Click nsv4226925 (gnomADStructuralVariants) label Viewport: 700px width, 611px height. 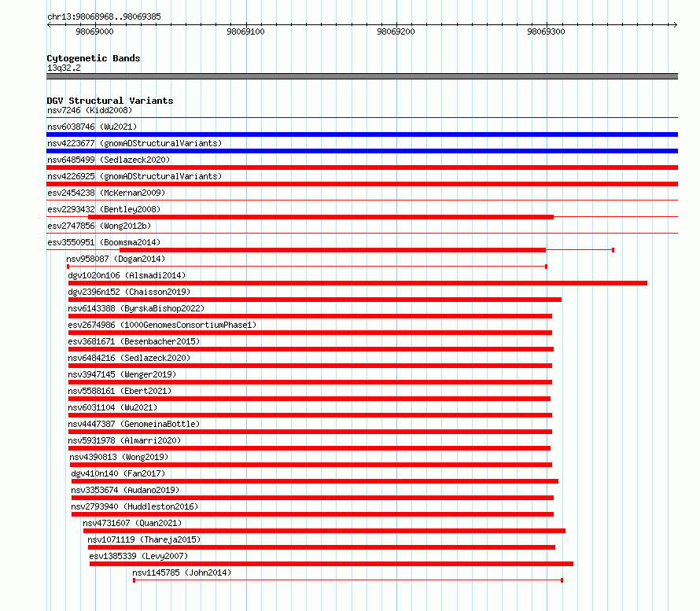point(134,176)
